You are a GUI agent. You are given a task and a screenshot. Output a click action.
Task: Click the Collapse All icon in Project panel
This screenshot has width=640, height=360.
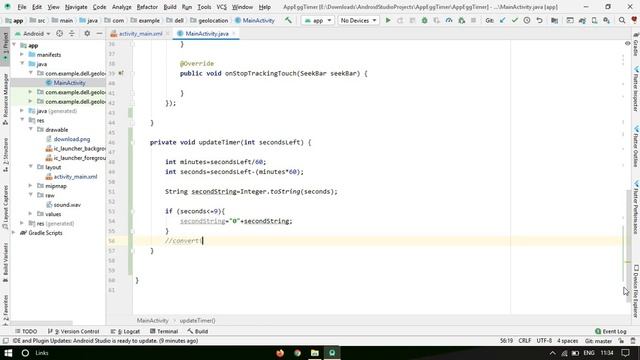(72, 33)
